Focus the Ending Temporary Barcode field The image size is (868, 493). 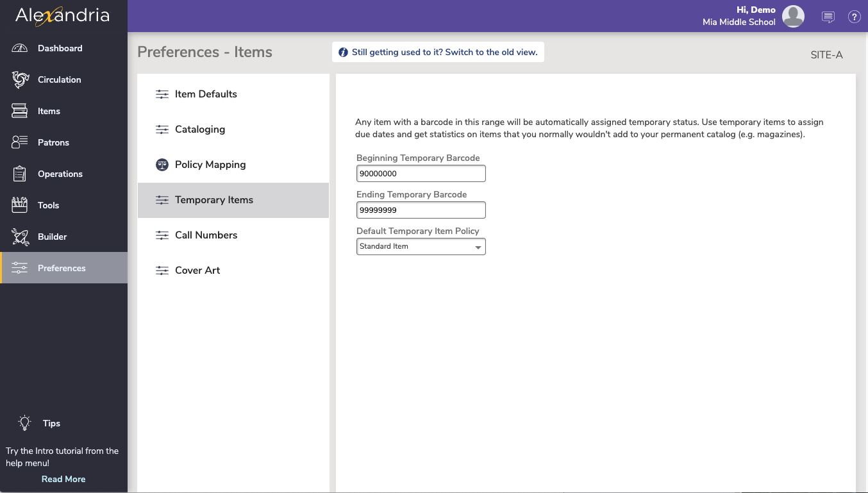click(x=421, y=210)
